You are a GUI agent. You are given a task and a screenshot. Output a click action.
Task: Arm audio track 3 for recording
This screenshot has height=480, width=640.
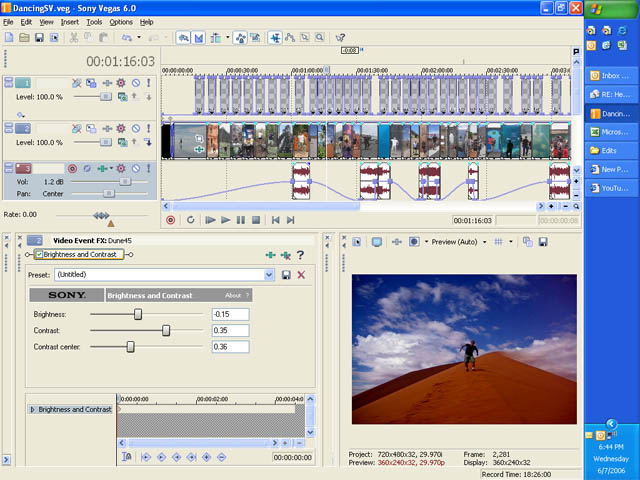72,168
